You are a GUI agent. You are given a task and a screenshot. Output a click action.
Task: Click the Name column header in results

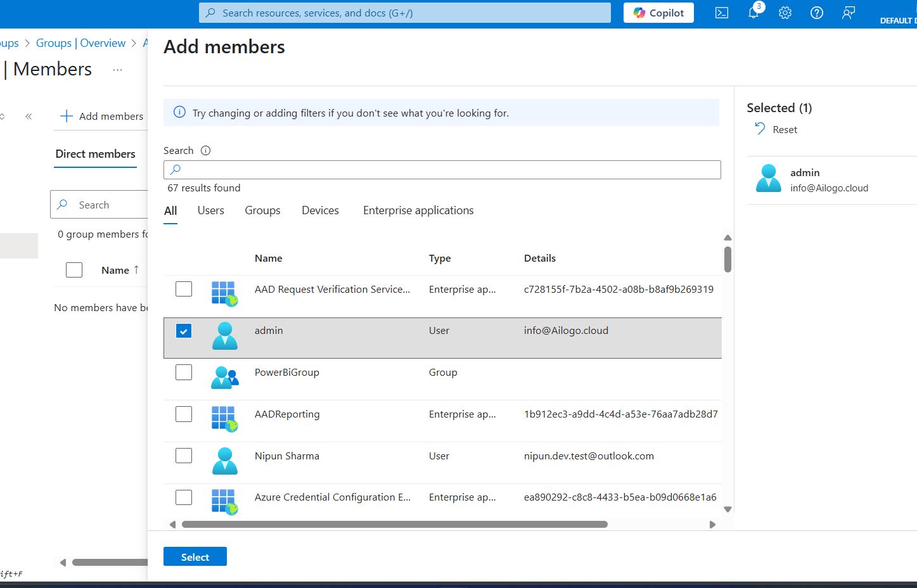(269, 258)
